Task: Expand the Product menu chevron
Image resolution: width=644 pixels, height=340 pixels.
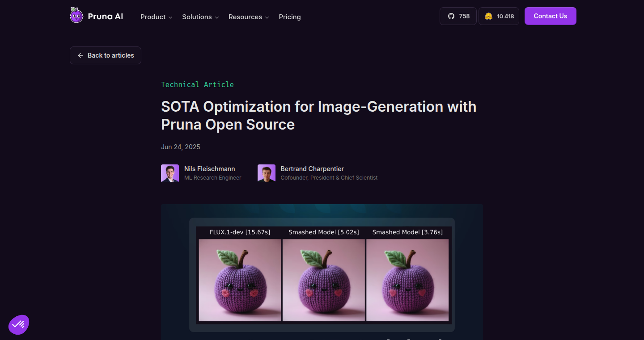Action: click(x=170, y=17)
